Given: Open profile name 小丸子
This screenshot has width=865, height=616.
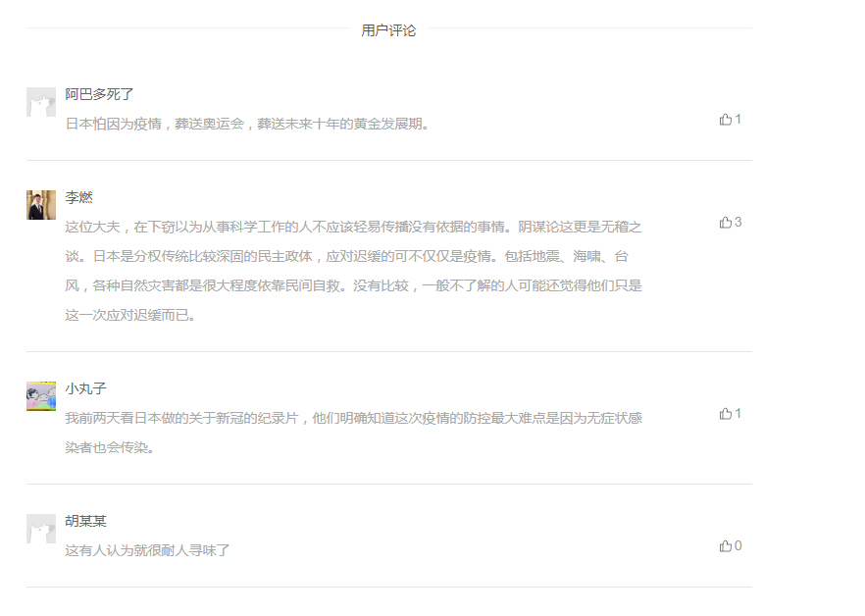Looking at the screenshot, I should pos(85,388).
